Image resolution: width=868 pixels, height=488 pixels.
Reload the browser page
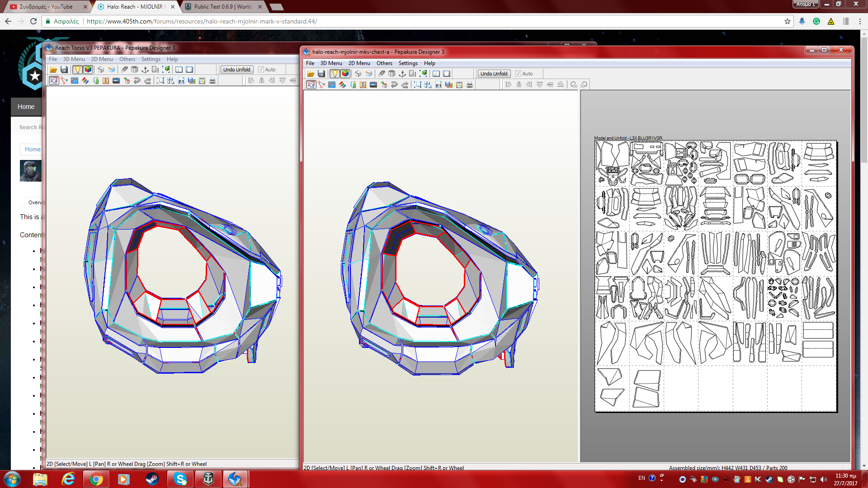[33, 21]
